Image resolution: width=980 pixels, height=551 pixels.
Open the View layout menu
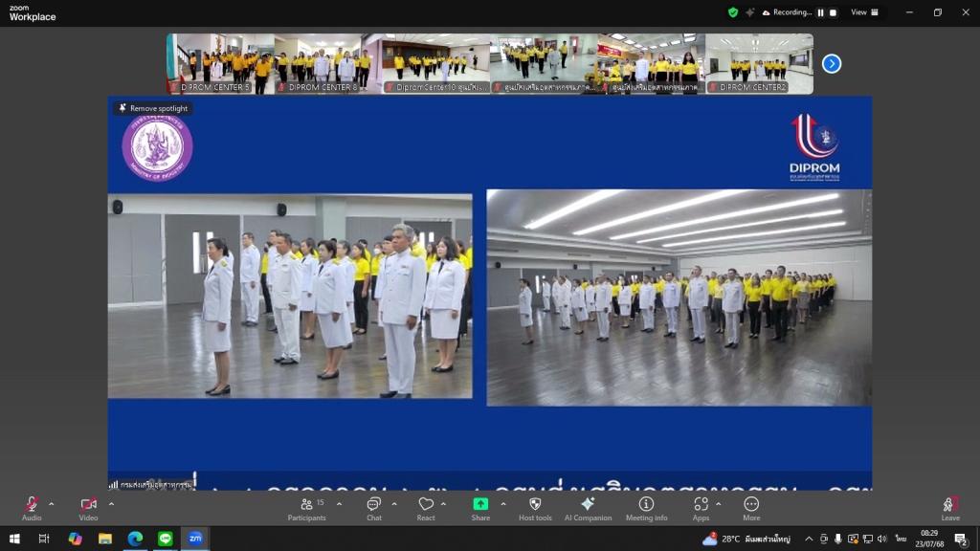click(864, 12)
